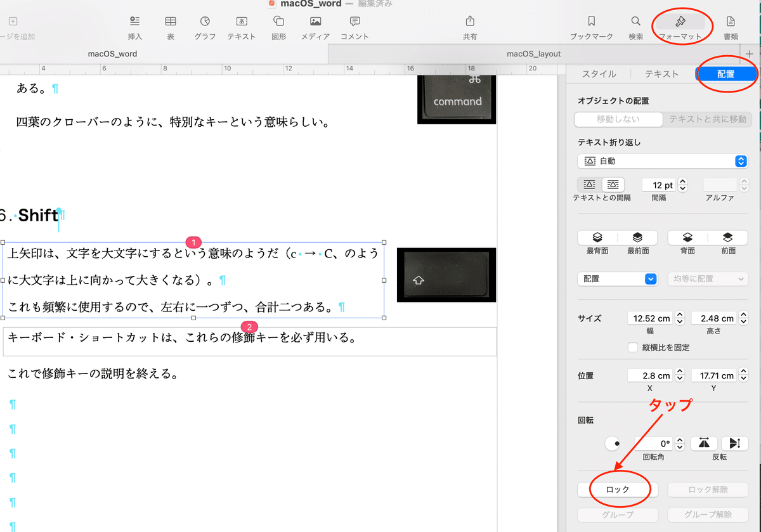
Task: Click the 間隔 12 pt stepper arrows
Action: coord(682,185)
